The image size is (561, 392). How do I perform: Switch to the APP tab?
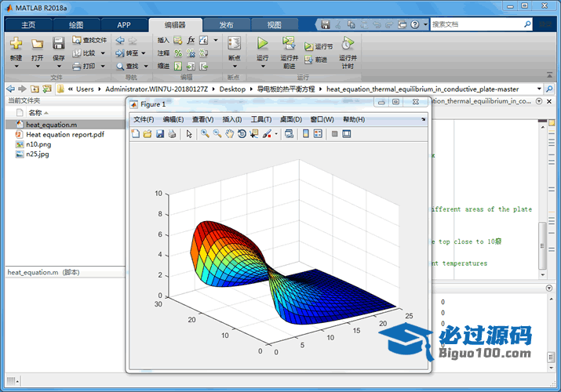coord(124,25)
